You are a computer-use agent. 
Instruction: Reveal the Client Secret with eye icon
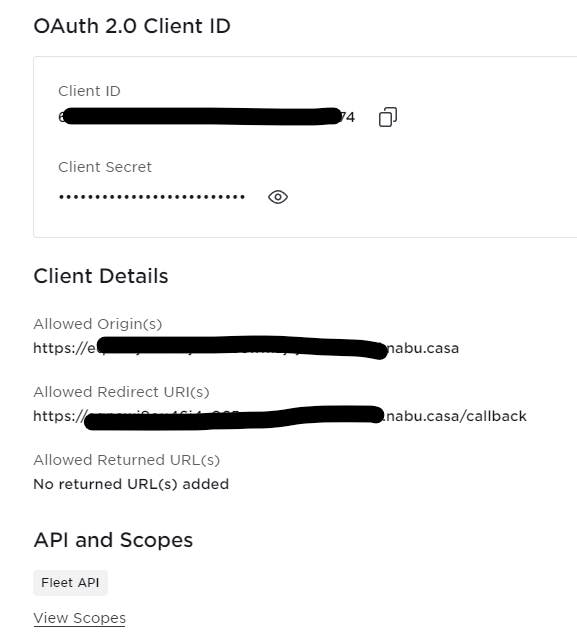coord(278,197)
